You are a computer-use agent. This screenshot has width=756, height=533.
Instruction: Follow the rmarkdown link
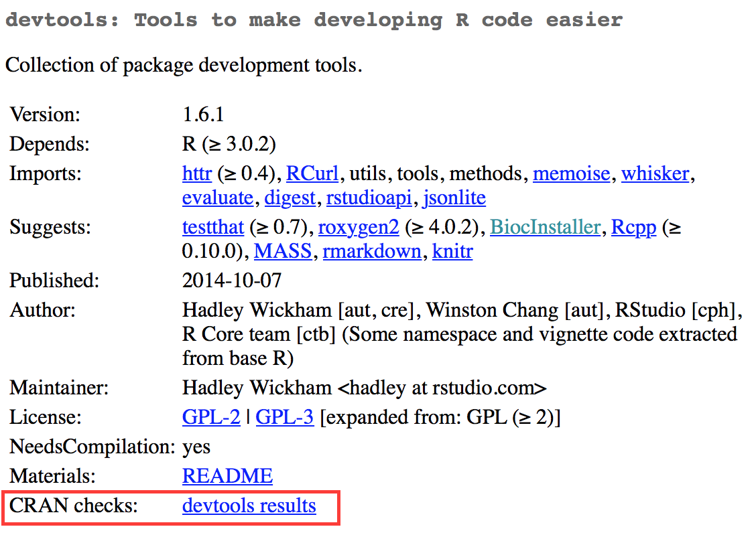pos(372,251)
